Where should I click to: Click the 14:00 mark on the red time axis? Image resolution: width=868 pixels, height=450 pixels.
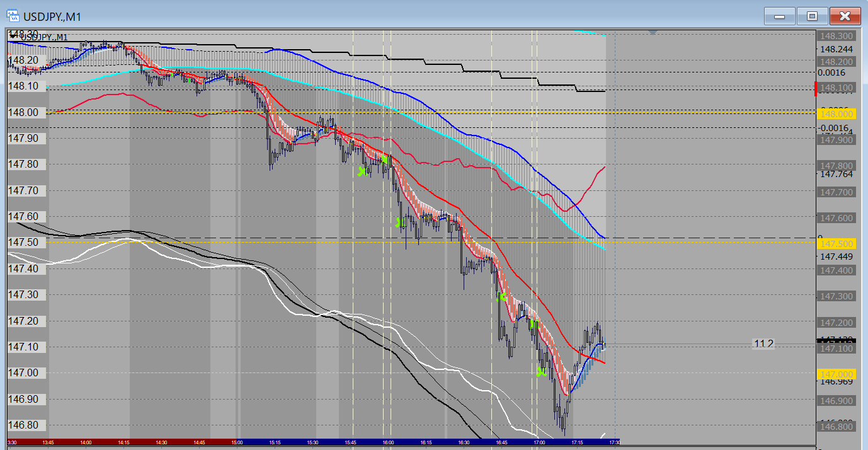[x=86, y=442]
